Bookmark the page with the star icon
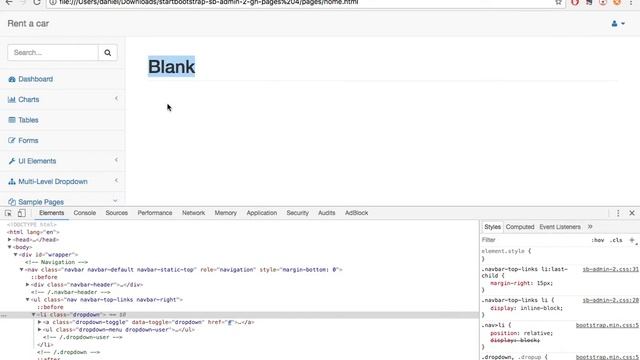Image resolution: width=640 pixels, height=360 pixels. point(558,3)
